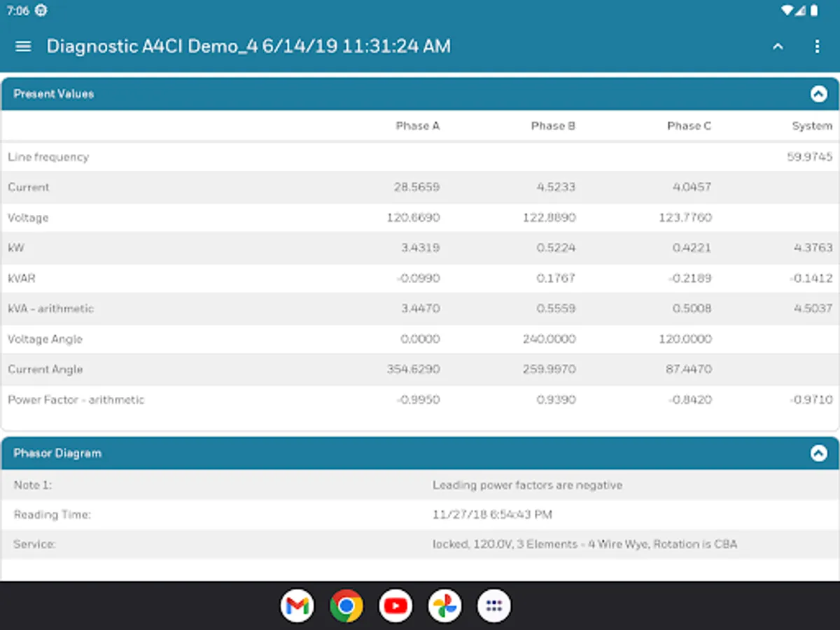Click the service description with Rotation CBA
This screenshot has height=630, width=840.
pos(584,544)
